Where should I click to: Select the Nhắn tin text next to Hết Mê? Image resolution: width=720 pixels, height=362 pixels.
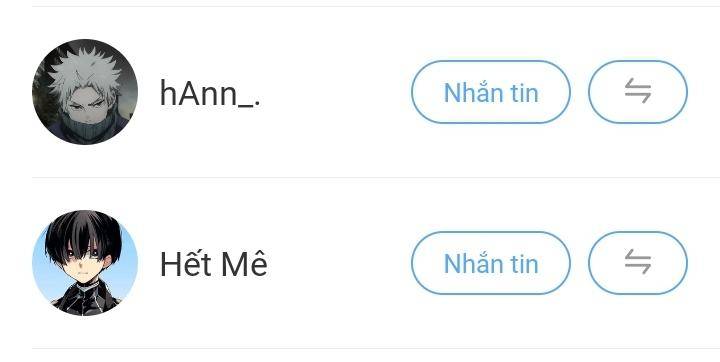491,263
